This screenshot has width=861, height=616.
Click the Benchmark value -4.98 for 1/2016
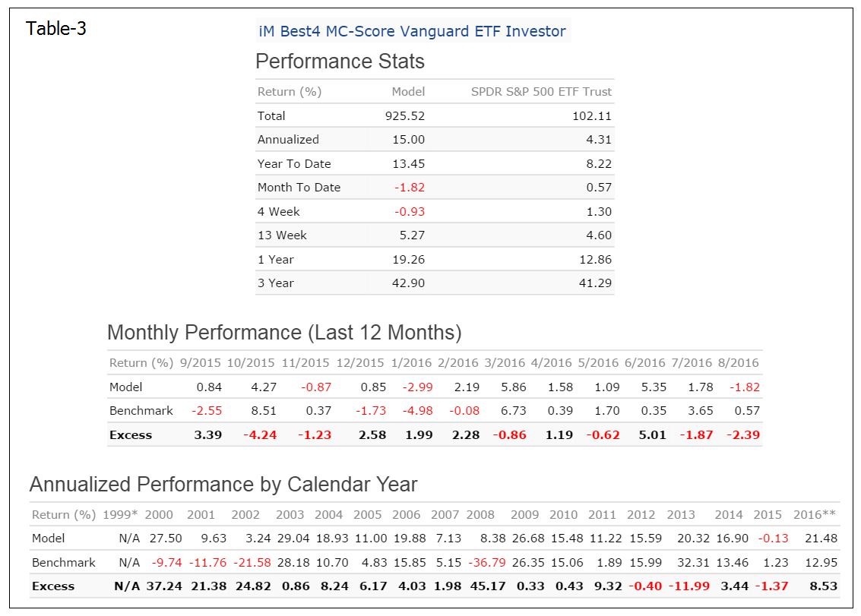[417, 411]
